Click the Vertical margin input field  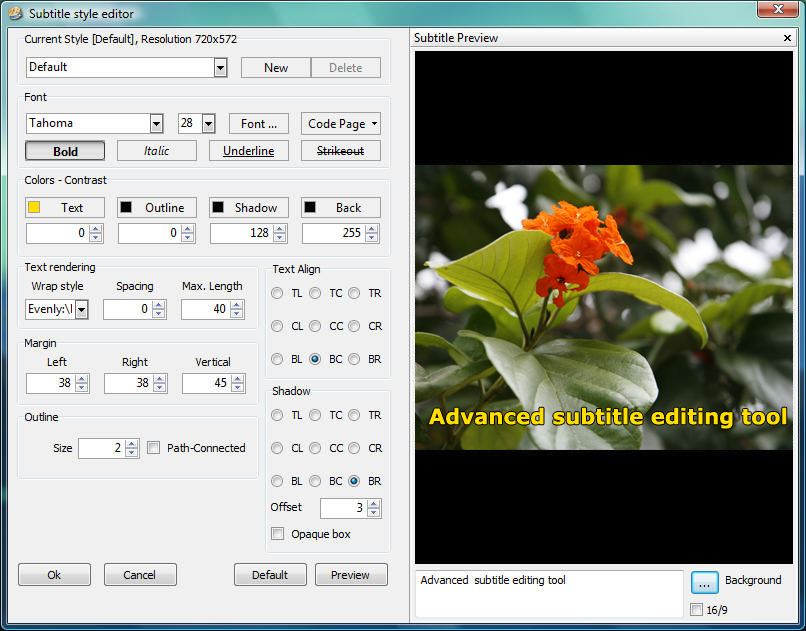207,383
